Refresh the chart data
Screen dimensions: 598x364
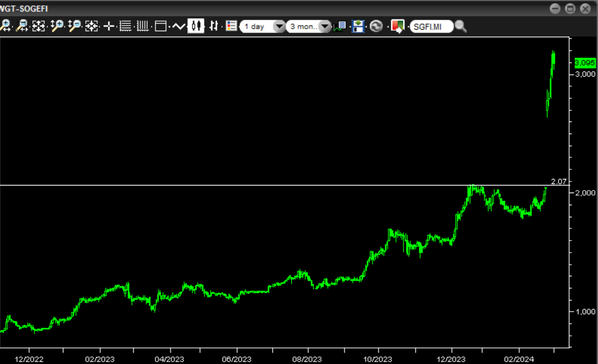coord(376,26)
